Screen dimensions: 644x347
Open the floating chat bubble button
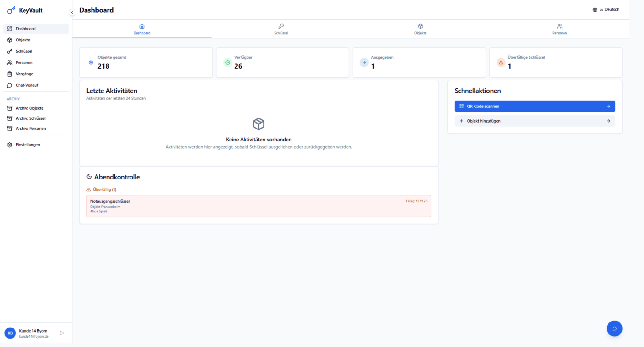coord(614,328)
